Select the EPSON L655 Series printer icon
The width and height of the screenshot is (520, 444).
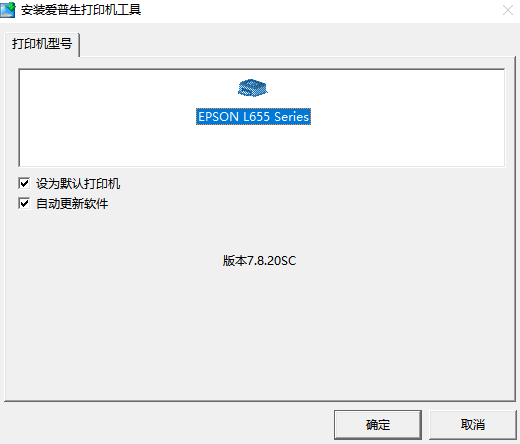[x=253, y=88]
